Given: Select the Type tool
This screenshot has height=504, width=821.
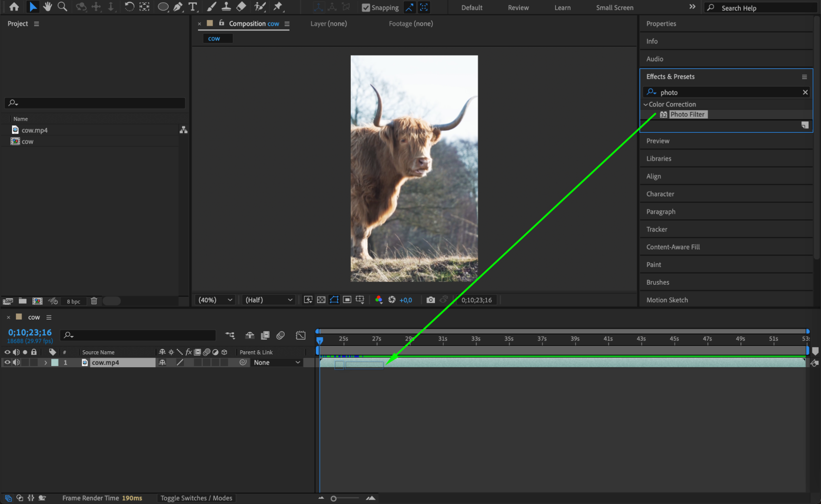Looking at the screenshot, I should click(193, 7).
